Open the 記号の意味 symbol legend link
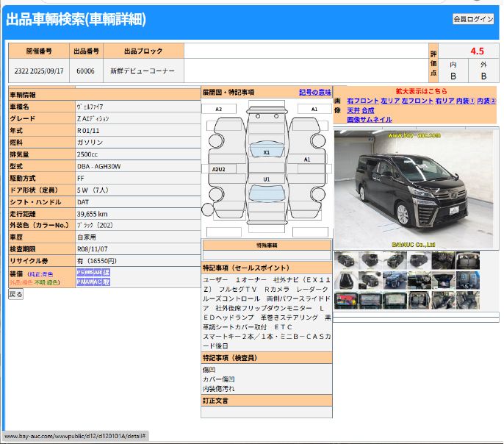The image size is (504, 444). pos(315,93)
